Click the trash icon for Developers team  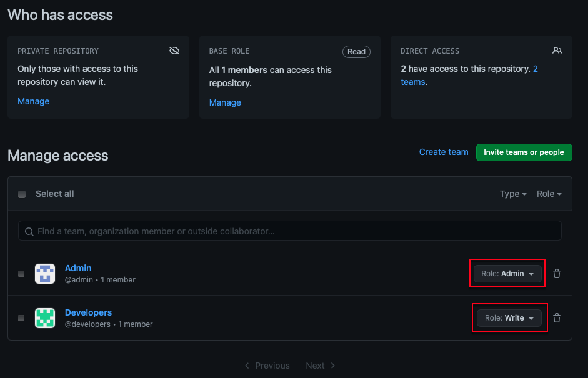pos(557,318)
